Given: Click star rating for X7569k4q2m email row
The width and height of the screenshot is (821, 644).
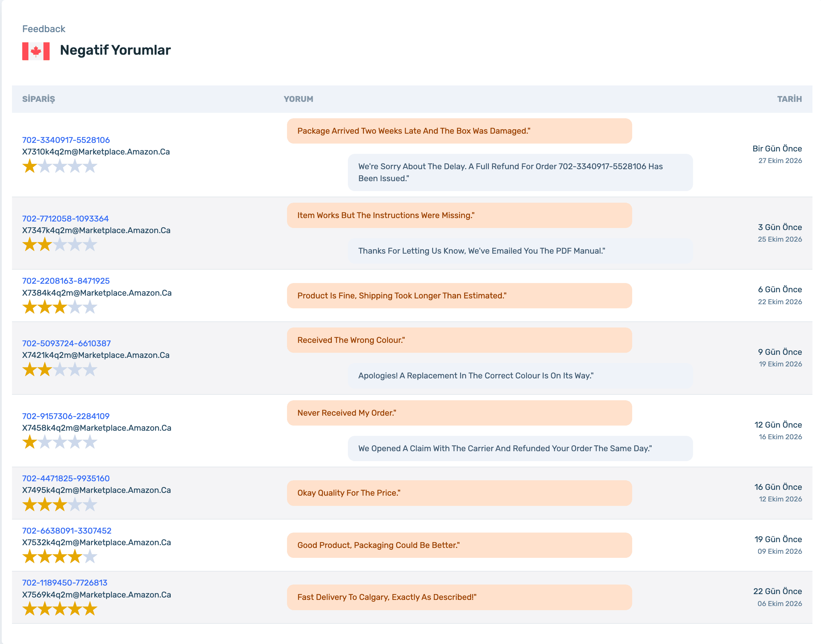Looking at the screenshot, I should click(60, 609).
